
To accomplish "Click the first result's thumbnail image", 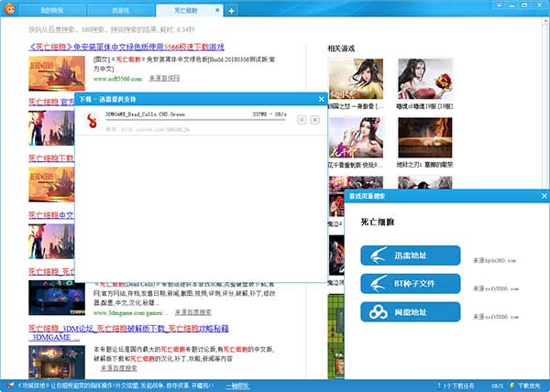I will [x=57, y=73].
